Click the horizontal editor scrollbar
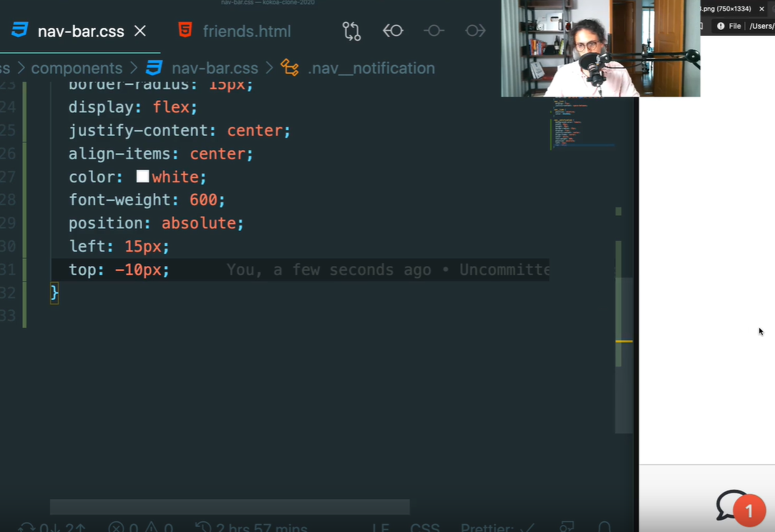The width and height of the screenshot is (775, 532). click(230, 507)
